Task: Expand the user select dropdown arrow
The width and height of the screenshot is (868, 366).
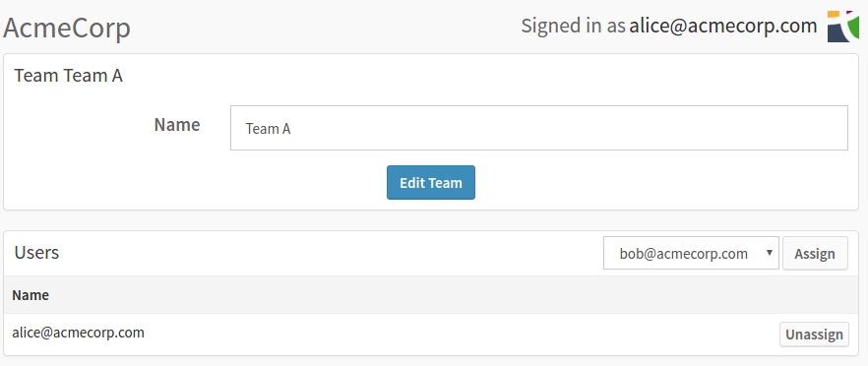Action: coord(769,253)
